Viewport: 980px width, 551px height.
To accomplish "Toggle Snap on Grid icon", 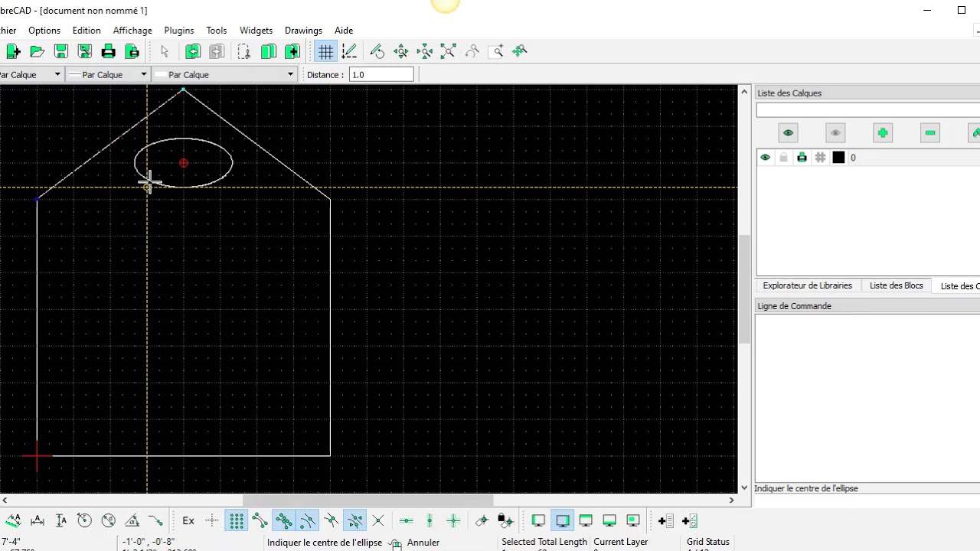I will click(237, 521).
